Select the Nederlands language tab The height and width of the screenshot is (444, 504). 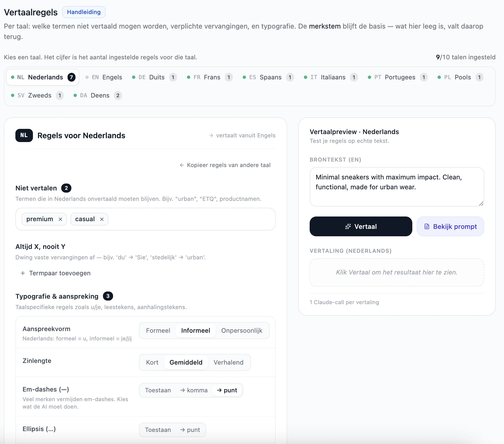pyautogui.click(x=43, y=77)
